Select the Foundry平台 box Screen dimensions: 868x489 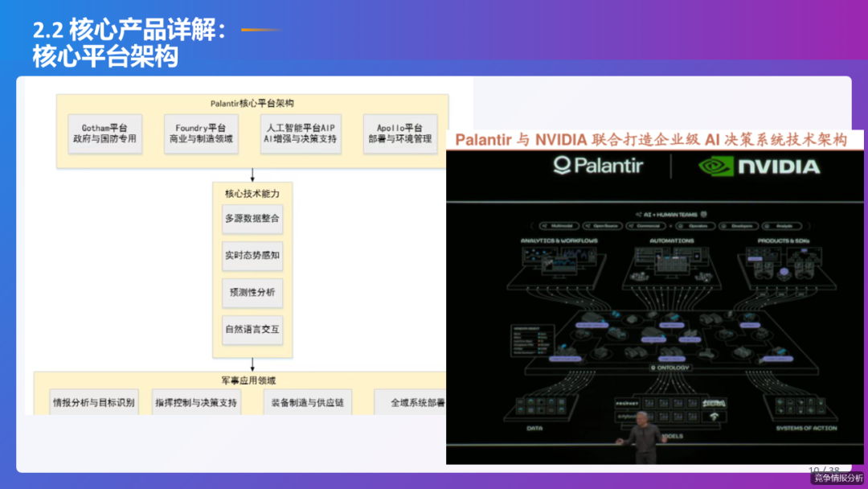coord(201,134)
